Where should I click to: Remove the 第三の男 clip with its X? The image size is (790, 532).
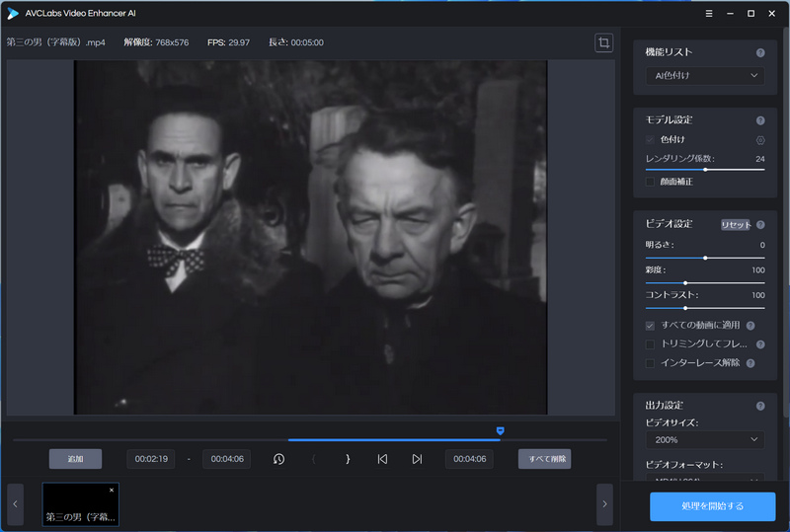[112, 490]
